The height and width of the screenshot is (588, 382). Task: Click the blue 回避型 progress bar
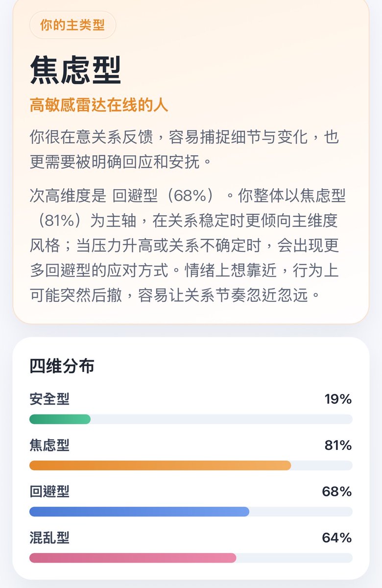[139, 512]
